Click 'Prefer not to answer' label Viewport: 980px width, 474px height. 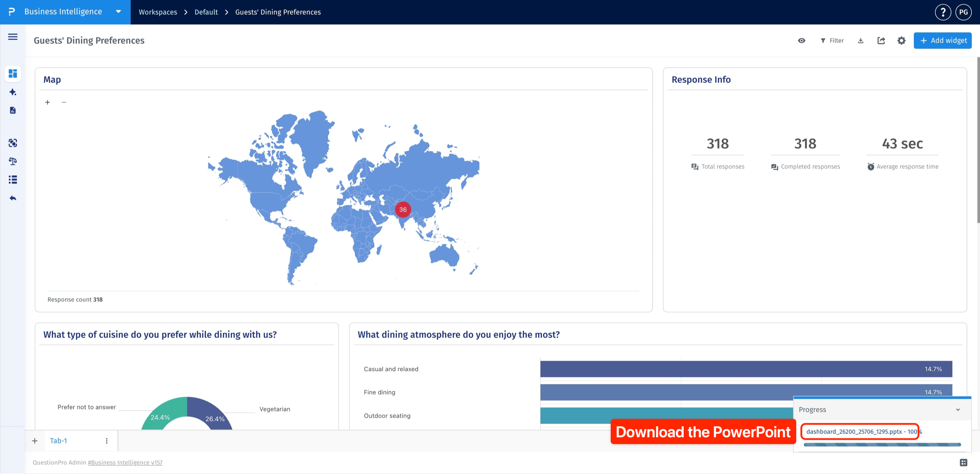pyautogui.click(x=87, y=407)
